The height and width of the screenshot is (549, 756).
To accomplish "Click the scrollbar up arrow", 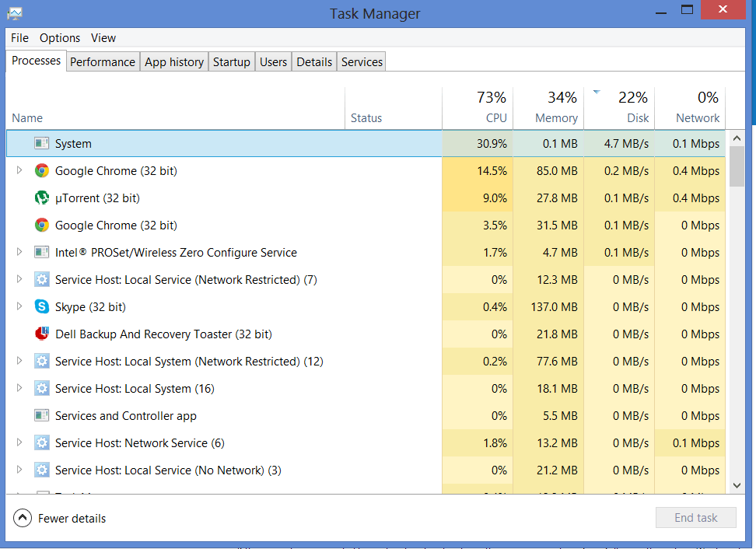I will [737, 138].
